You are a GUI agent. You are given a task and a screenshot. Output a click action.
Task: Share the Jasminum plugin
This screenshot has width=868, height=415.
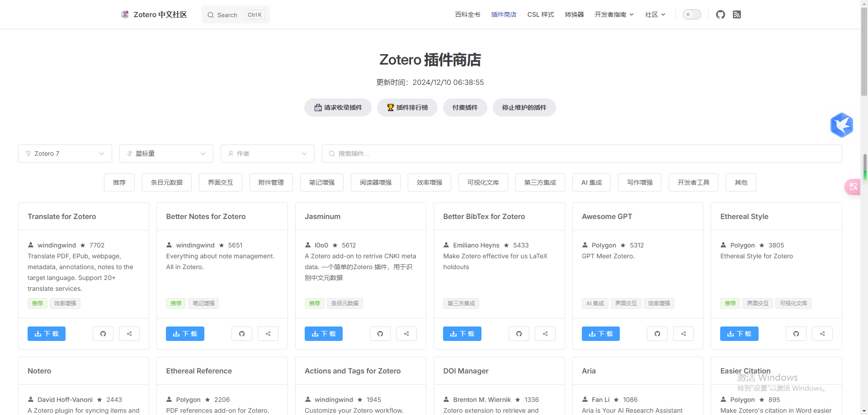pyautogui.click(x=406, y=334)
